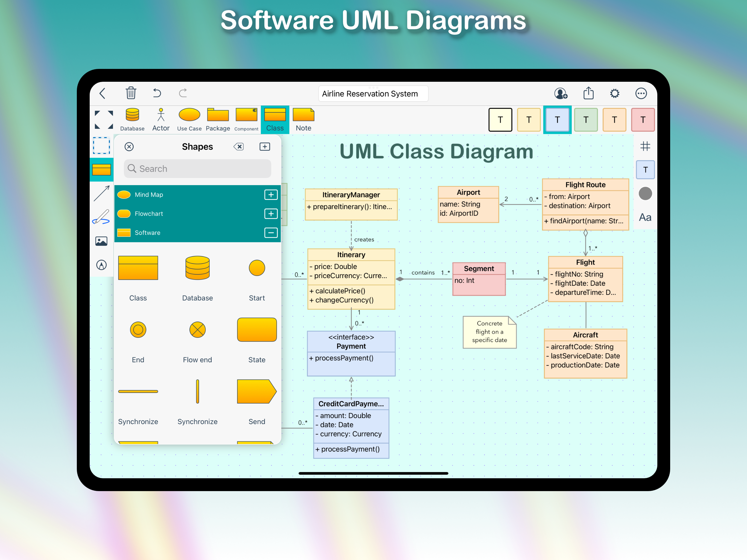Open the gray color circle picker
Screen dimensions: 747x560
click(x=645, y=194)
